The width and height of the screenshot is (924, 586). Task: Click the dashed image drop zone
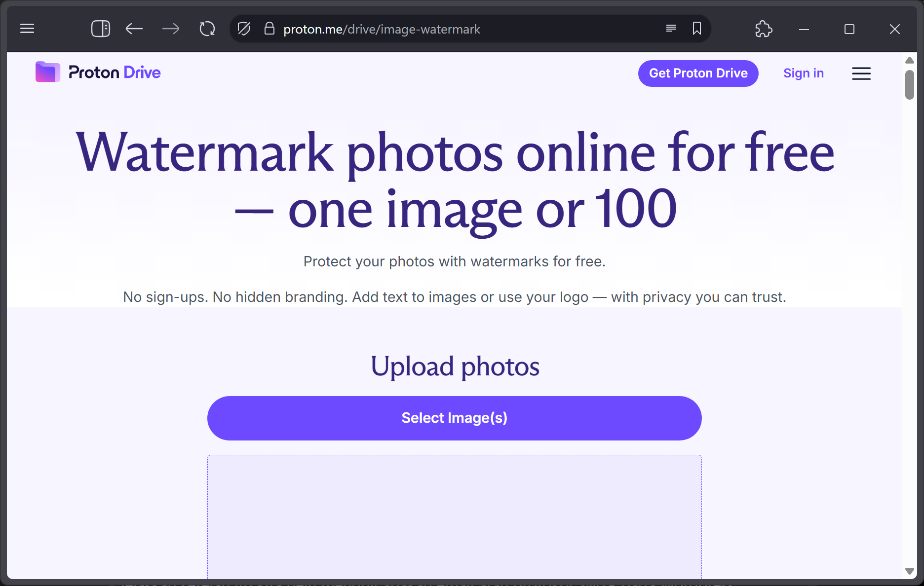coord(455,516)
